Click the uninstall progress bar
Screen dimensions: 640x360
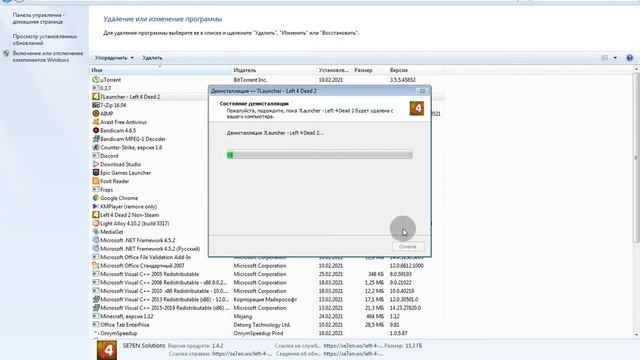click(319, 155)
